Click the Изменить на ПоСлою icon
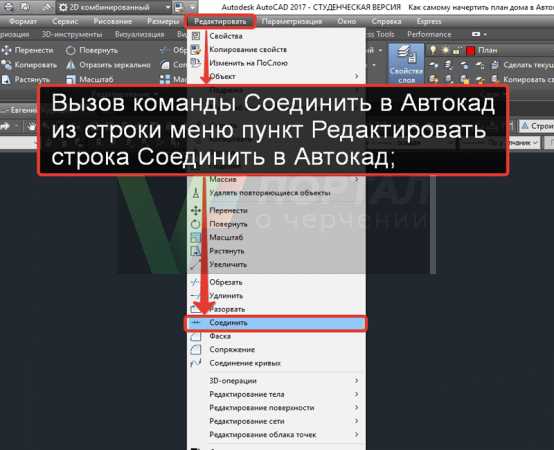Viewport: 554px width, 450px height. [x=196, y=63]
